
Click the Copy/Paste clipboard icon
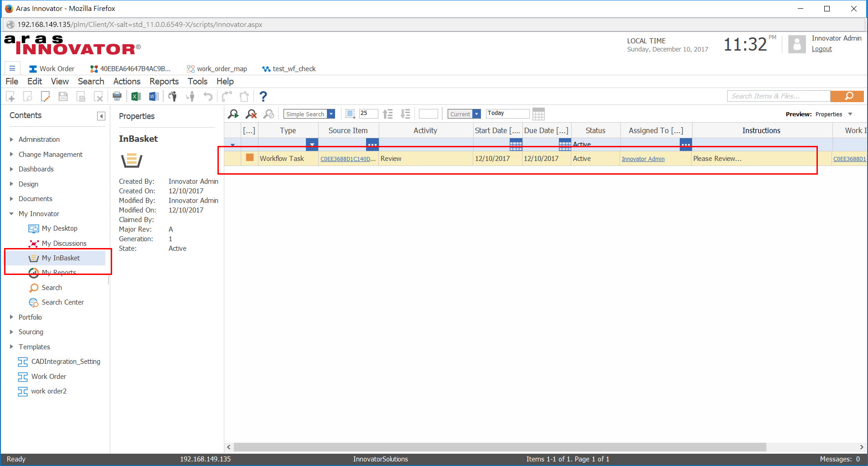point(244,96)
